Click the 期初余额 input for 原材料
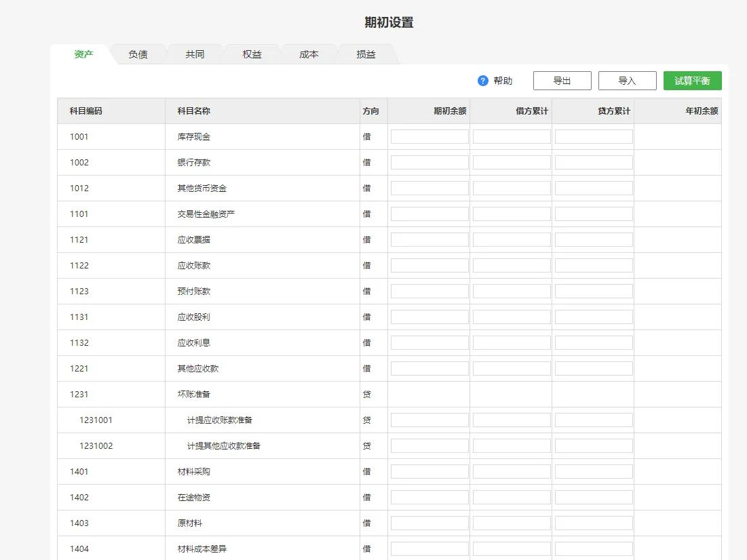Image resolution: width=747 pixels, height=560 pixels. click(429, 522)
